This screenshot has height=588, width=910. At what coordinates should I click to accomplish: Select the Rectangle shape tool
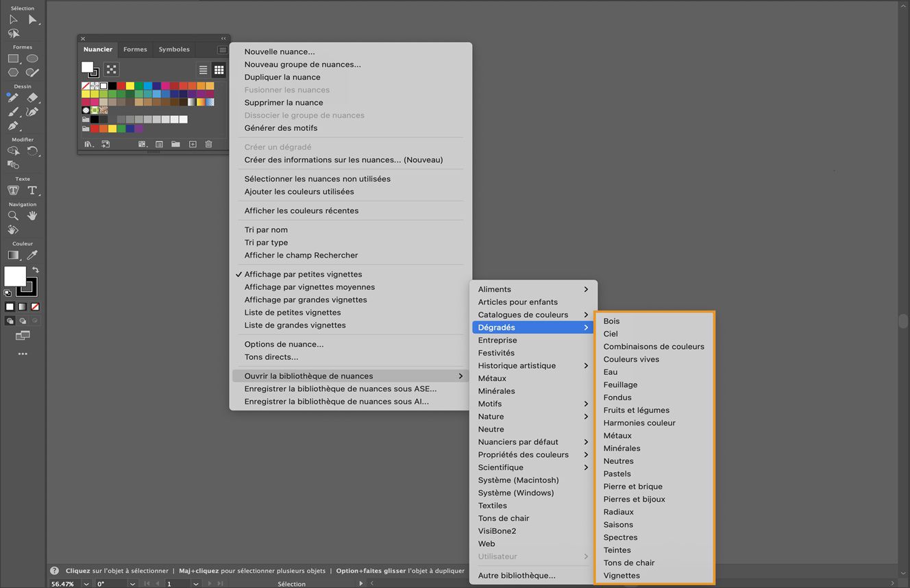[x=13, y=59]
